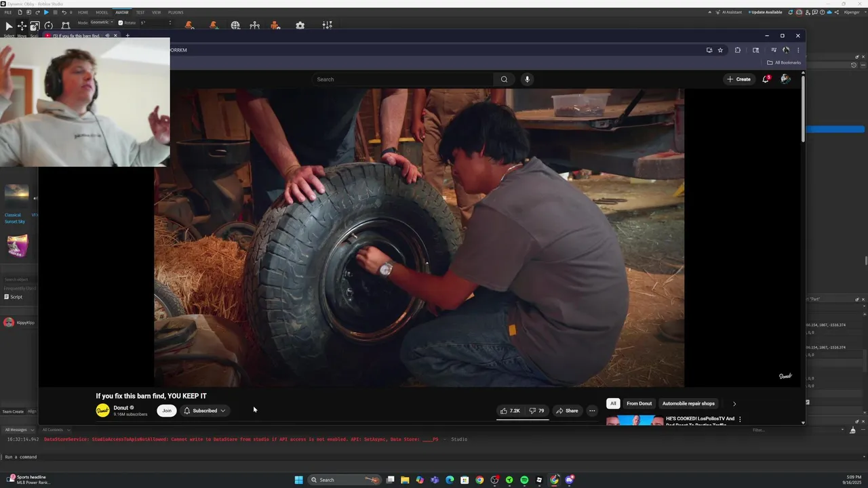
Task: Click the orange character figure icon
Action: (x=275, y=26)
